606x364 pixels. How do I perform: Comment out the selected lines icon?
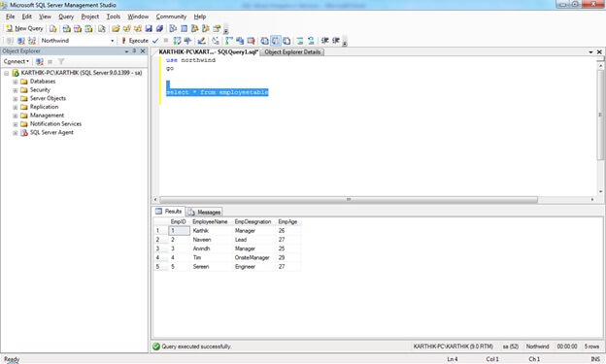[x=300, y=41]
